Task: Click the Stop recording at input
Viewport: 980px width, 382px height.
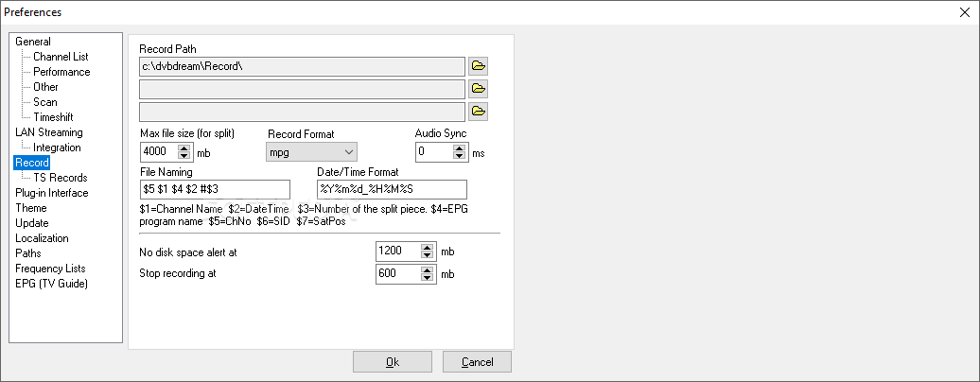Action: point(399,274)
